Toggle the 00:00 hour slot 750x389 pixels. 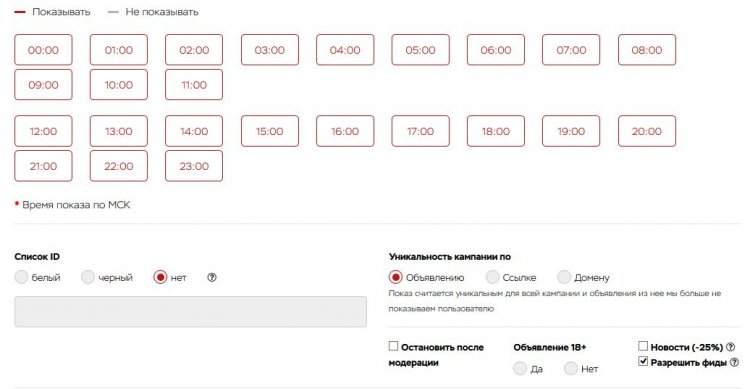pyautogui.click(x=44, y=50)
